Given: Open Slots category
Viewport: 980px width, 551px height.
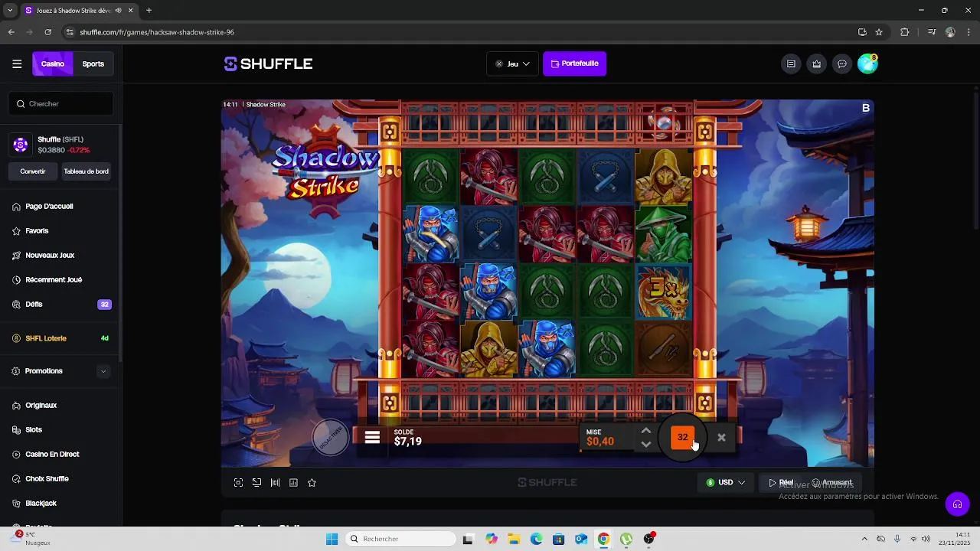Looking at the screenshot, I should 34,430.
